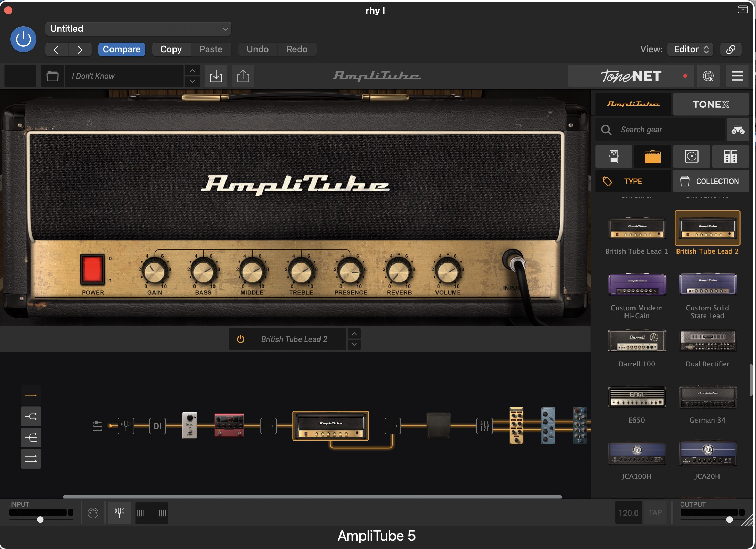Open the hamburger main menu
The height and width of the screenshot is (549, 756).
pos(737,76)
